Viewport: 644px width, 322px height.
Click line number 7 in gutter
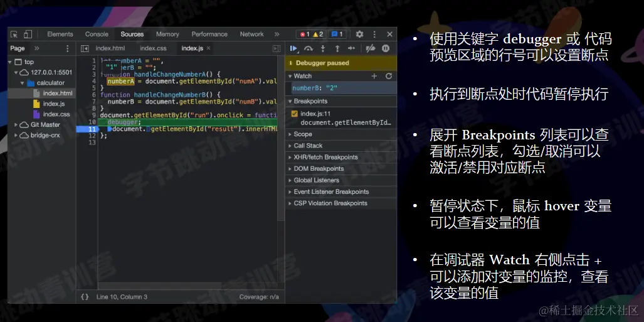tap(93, 102)
